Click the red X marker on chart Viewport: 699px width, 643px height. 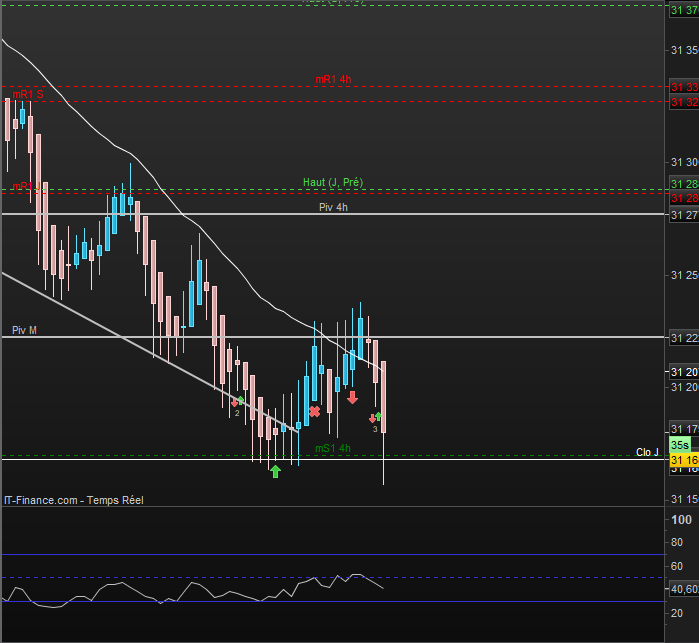pos(314,412)
